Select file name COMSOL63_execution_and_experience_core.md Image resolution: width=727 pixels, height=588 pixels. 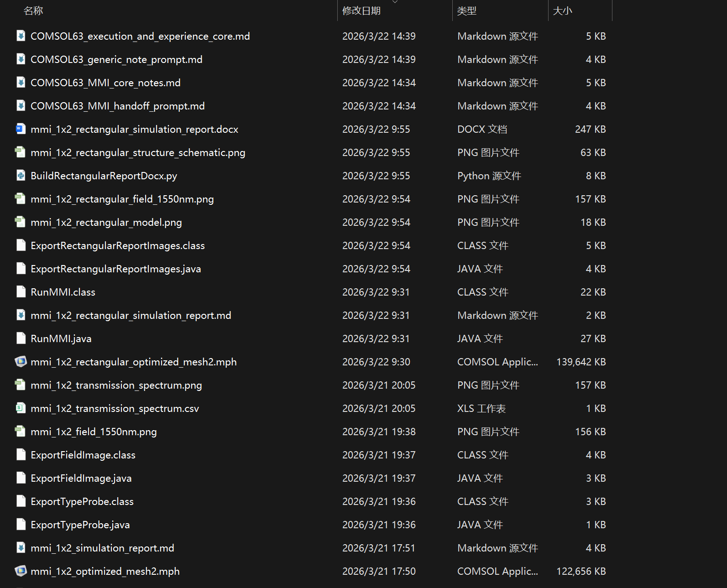140,36
